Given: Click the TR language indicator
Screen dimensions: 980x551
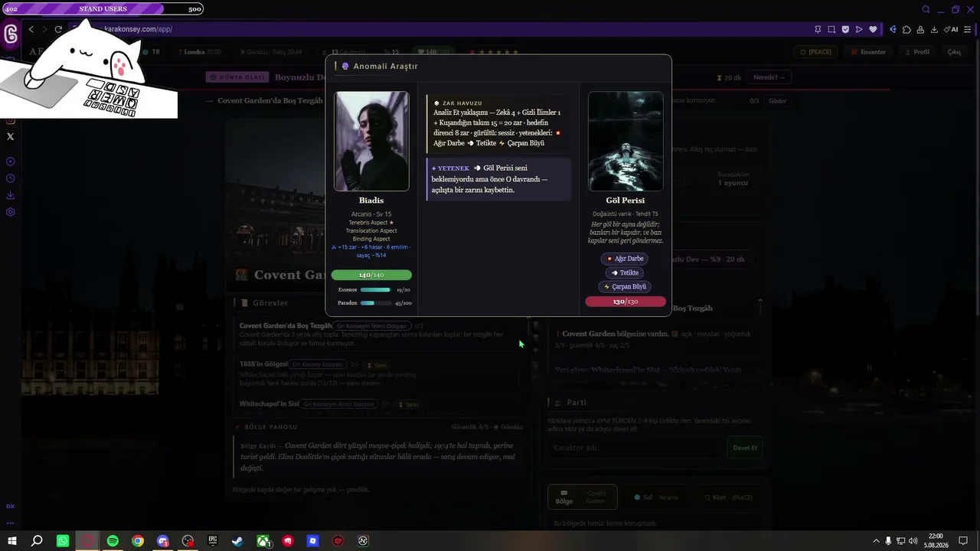Looking at the screenshot, I should pyautogui.click(x=151, y=52).
